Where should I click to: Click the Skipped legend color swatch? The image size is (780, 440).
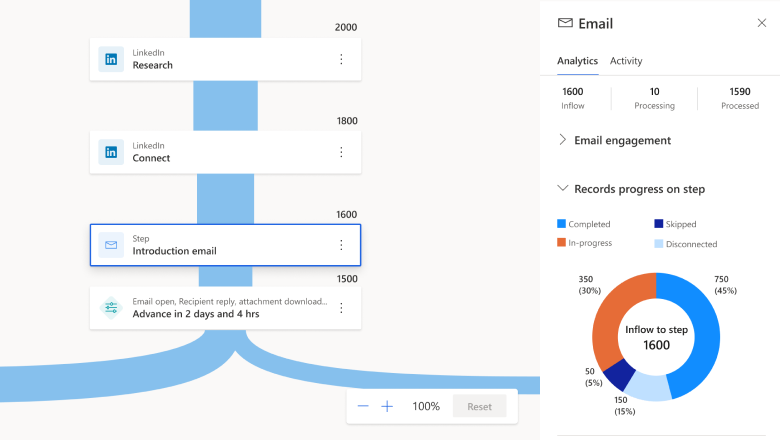[659, 224]
